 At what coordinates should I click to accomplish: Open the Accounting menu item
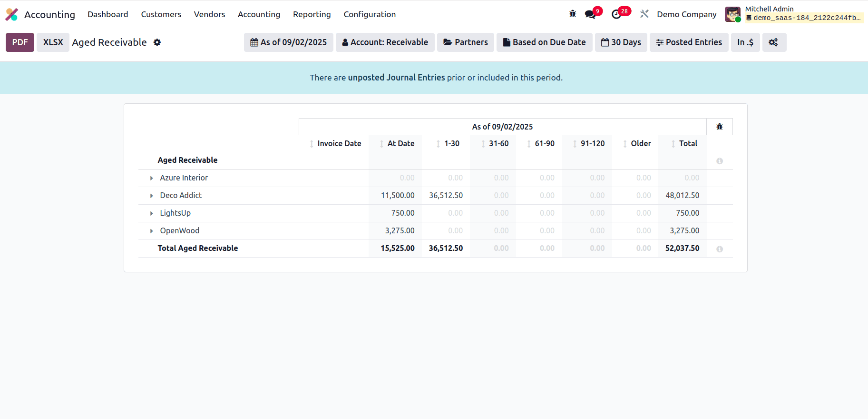click(x=259, y=14)
